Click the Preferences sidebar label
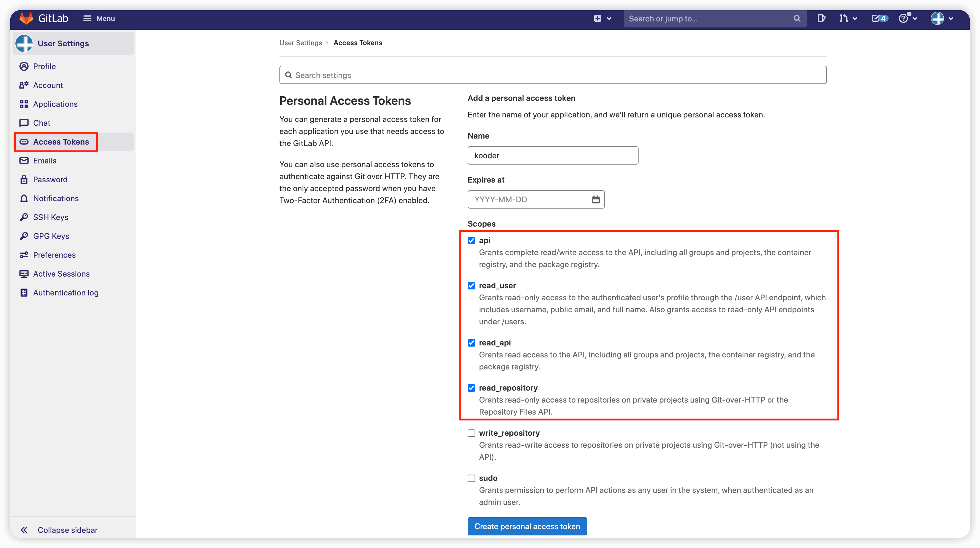This screenshot has width=980, height=548. coord(54,255)
